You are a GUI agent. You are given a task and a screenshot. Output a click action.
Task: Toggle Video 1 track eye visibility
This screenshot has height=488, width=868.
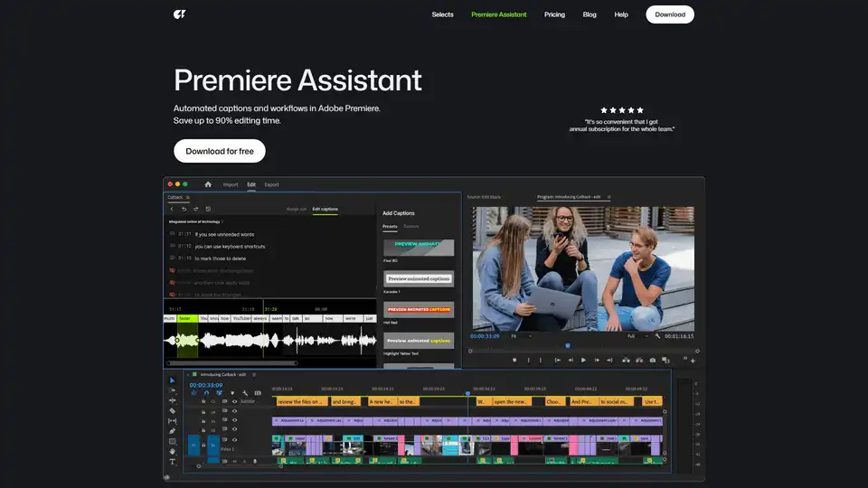point(235,440)
